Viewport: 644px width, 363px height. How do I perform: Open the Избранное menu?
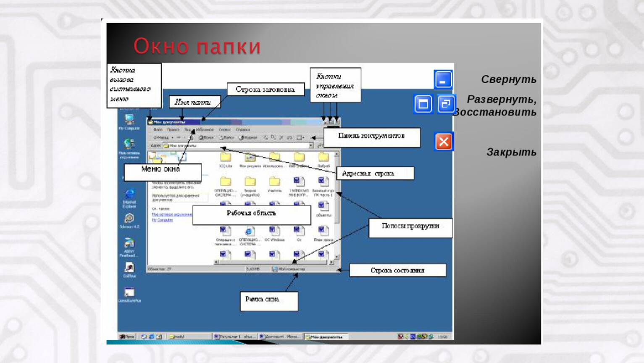[x=205, y=130]
